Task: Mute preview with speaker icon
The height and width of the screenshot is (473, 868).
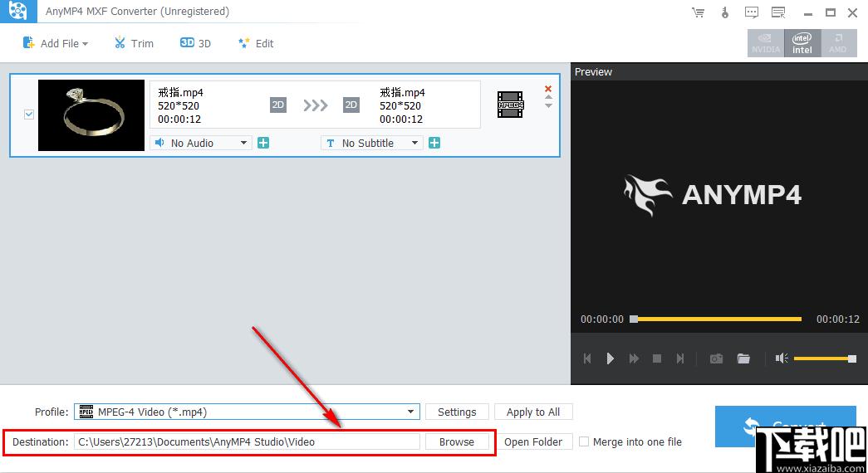Action: click(782, 358)
